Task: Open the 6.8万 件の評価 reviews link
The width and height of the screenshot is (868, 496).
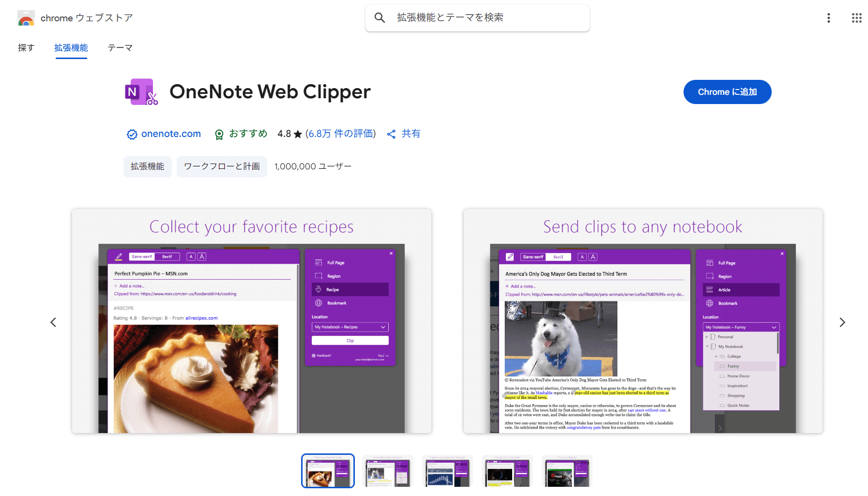Action: [x=340, y=134]
